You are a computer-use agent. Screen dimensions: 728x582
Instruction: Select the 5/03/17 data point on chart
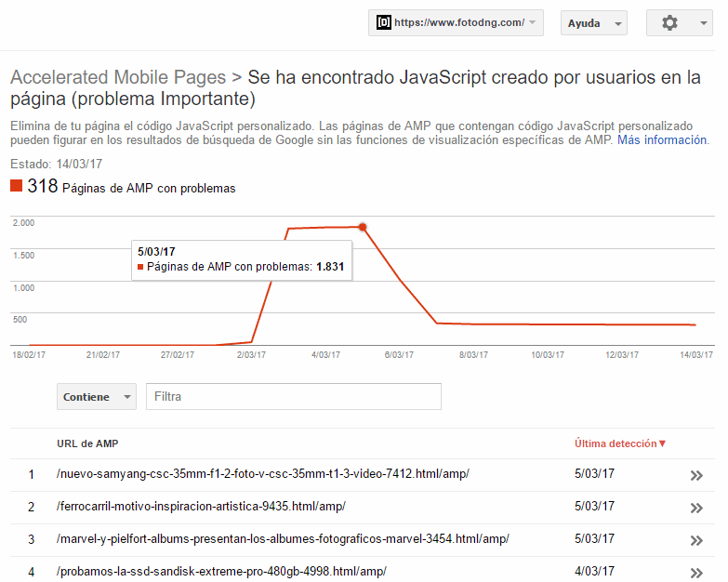point(363,227)
